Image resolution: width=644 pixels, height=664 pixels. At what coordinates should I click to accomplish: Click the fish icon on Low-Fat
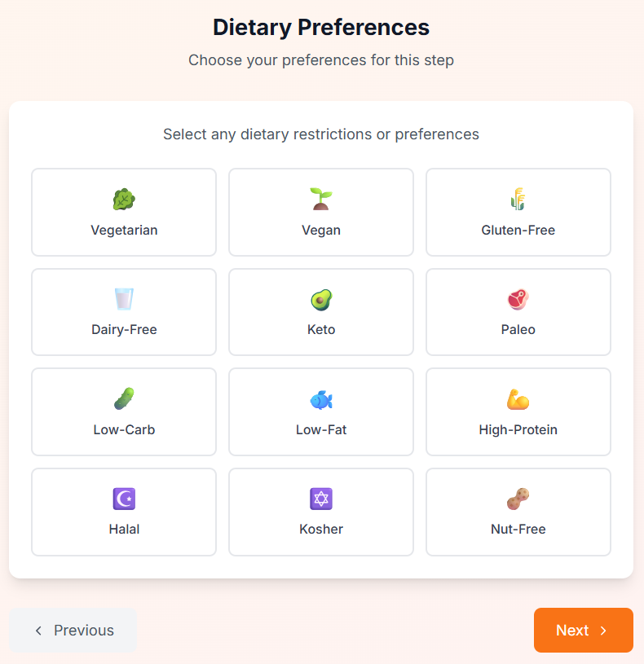point(320,398)
